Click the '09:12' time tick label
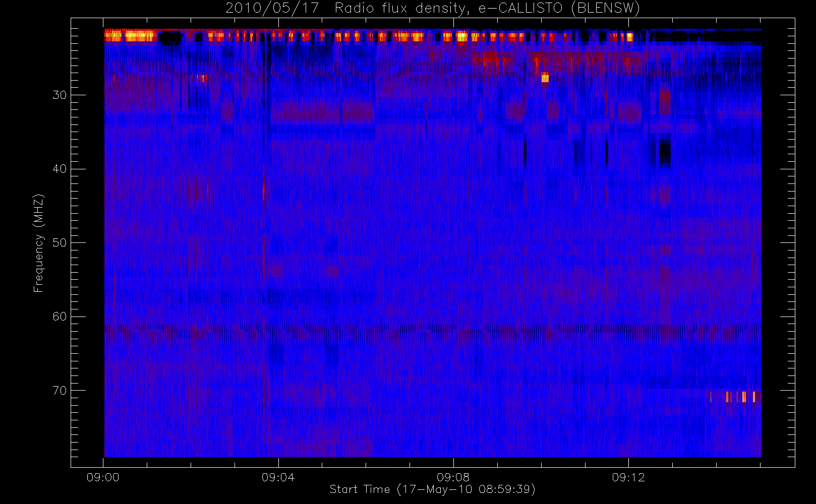816x504 pixels. (628, 477)
